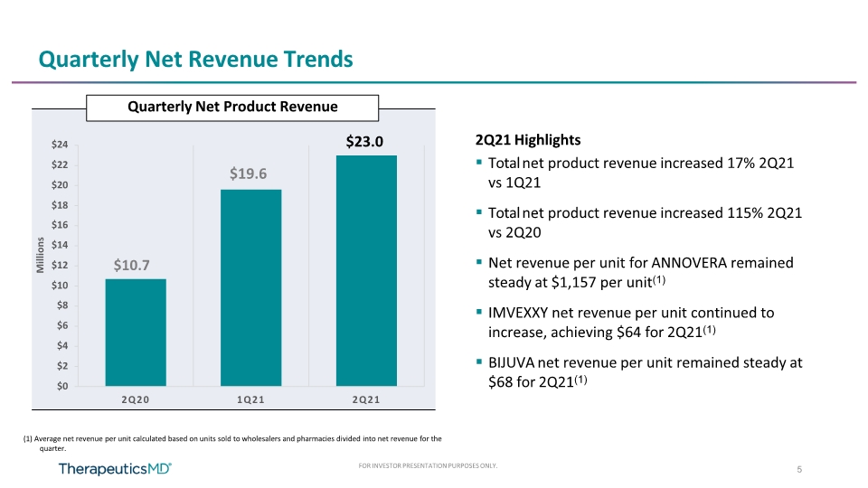Click the '$14' y-axis tick label
Viewport: 868px width, 488px height.
coord(60,245)
